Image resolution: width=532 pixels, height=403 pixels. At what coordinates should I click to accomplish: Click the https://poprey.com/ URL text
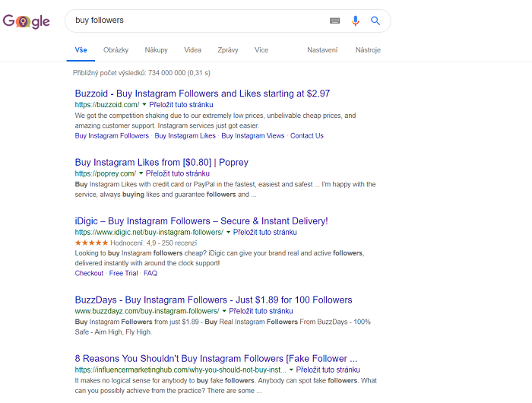tap(105, 173)
